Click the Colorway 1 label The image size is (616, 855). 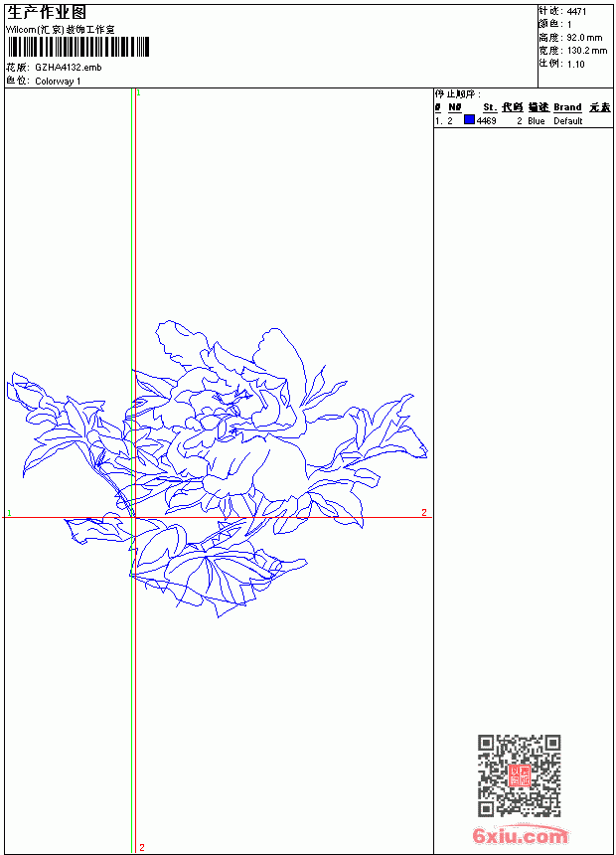(58, 82)
